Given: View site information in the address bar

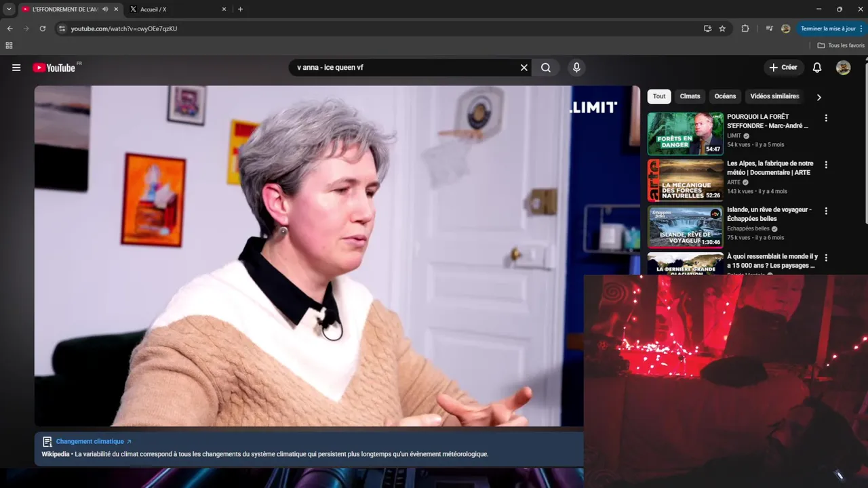Looking at the screenshot, I should click(x=62, y=28).
